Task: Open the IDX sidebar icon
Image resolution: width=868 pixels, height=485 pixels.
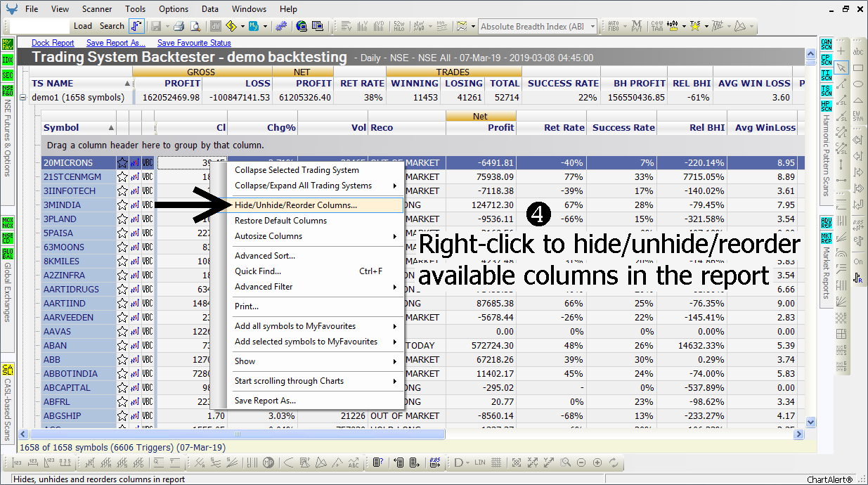Action: 8,60
